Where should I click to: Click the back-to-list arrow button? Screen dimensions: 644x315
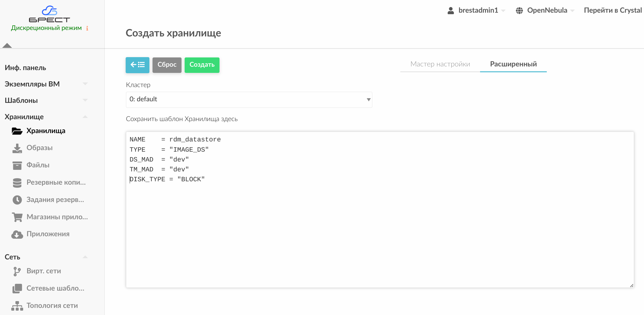tap(137, 65)
